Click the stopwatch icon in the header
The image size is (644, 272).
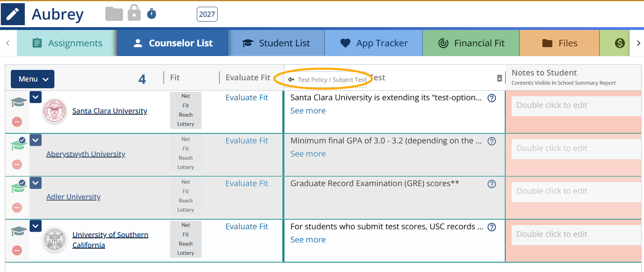click(x=152, y=14)
